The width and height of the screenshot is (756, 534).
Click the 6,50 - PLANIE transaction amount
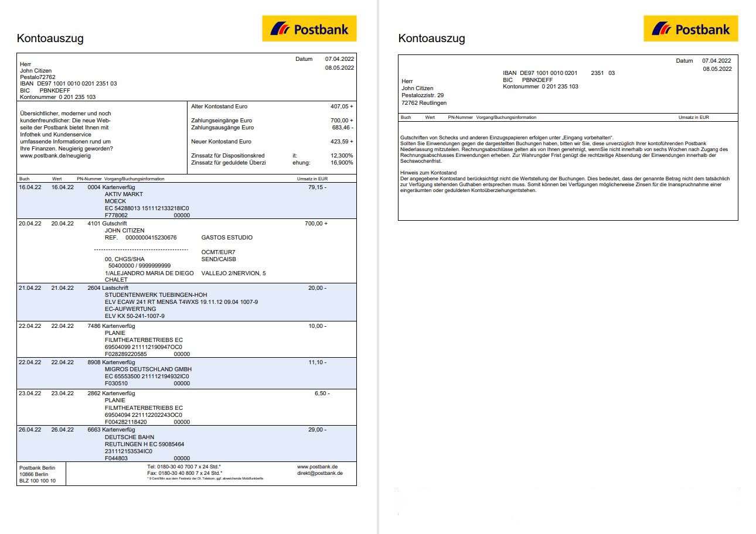pyautogui.click(x=322, y=393)
